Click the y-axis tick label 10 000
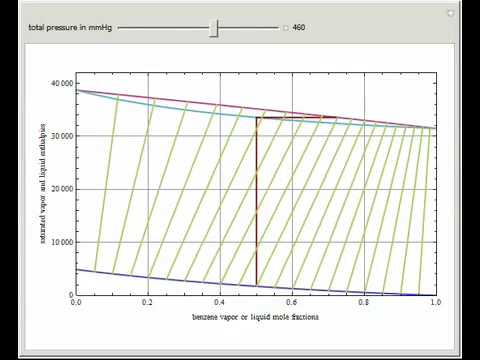Viewport: 480px width, 360px height. tap(62, 242)
